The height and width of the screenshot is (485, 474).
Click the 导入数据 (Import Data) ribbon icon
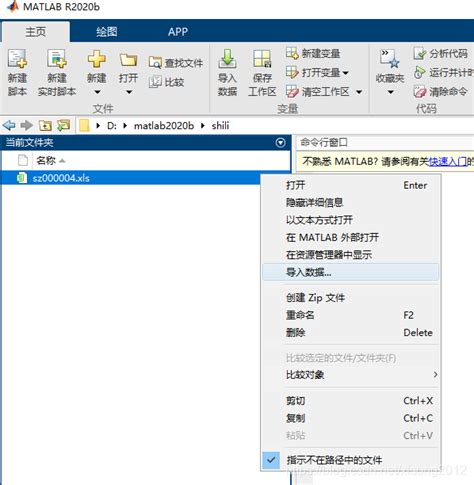pyautogui.click(x=227, y=59)
